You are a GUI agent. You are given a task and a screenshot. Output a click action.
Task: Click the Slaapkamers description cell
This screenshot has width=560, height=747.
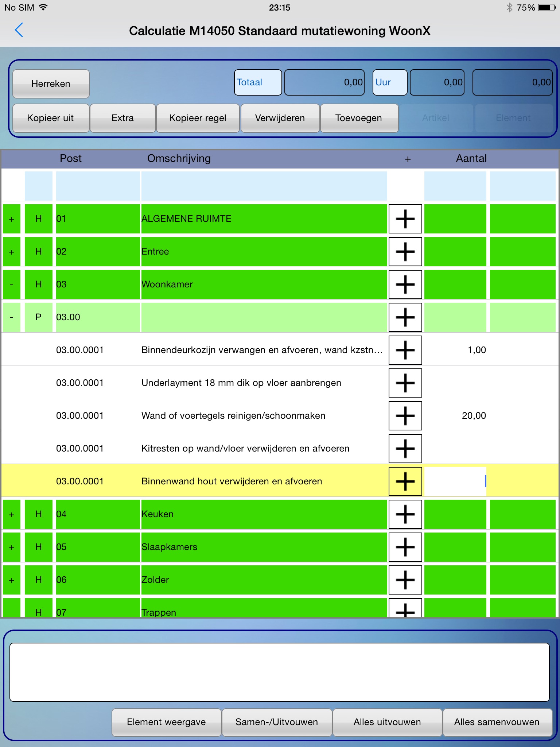[x=264, y=547]
